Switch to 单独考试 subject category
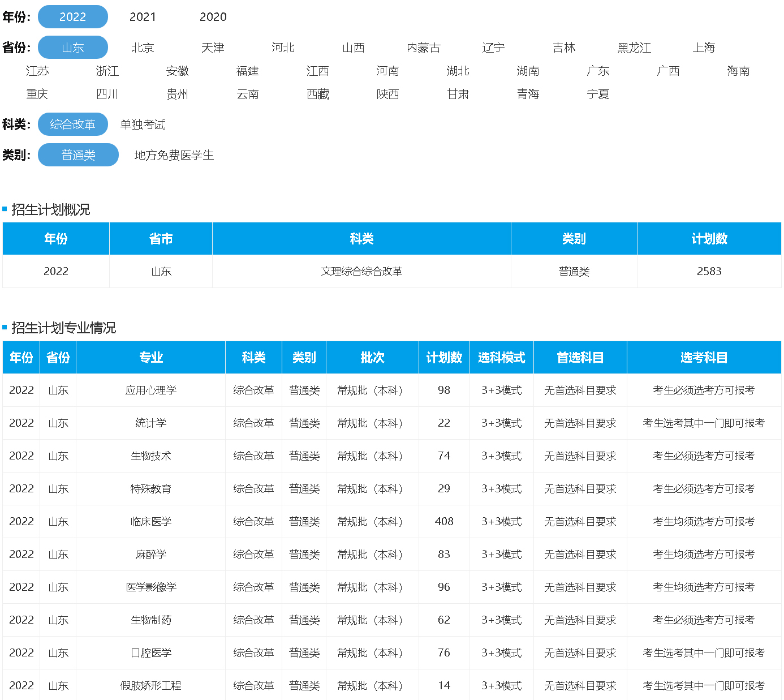Screen dimensions: 784x700 point(143,124)
